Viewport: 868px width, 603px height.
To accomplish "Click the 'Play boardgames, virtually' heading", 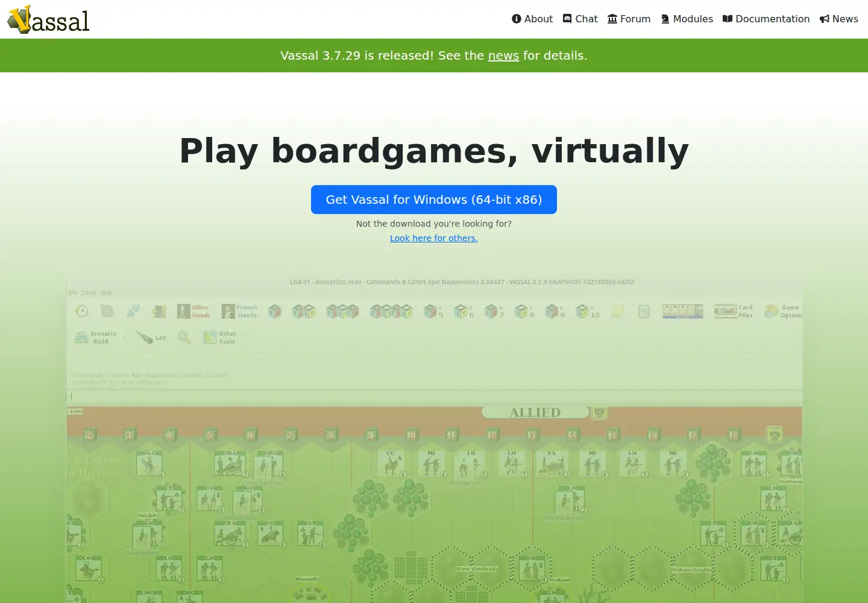I will pos(434,151).
